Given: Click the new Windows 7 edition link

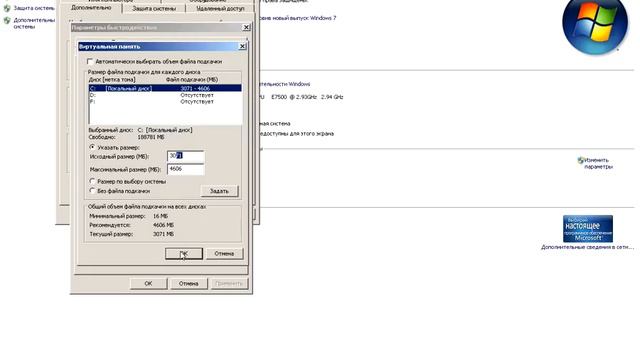Looking at the screenshot, I should (298, 18).
